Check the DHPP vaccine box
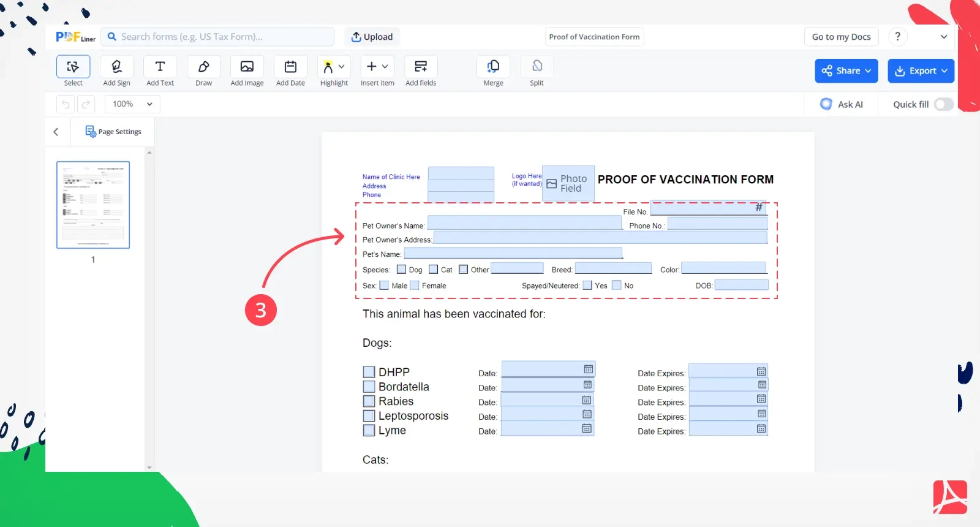The width and height of the screenshot is (980, 527). (x=369, y=372)
